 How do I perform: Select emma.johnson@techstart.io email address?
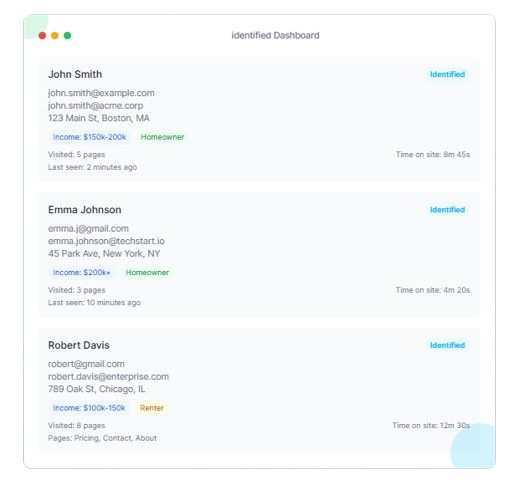click(x=106, y=241)
